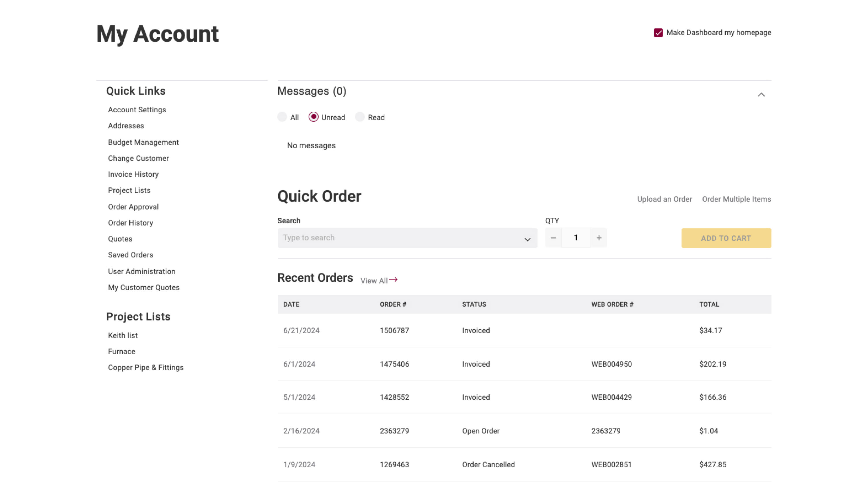Open the Copper Pipe & Fittings list
The height and width of the screenshot is (487, 868).
146,367
